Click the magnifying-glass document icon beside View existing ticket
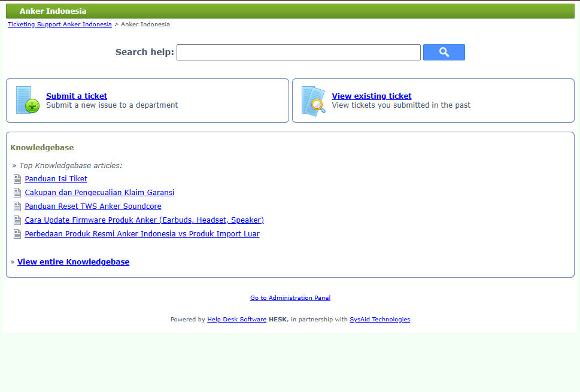Image resolution: width=580 pixels, height=392 pixels. click(312, 100)
